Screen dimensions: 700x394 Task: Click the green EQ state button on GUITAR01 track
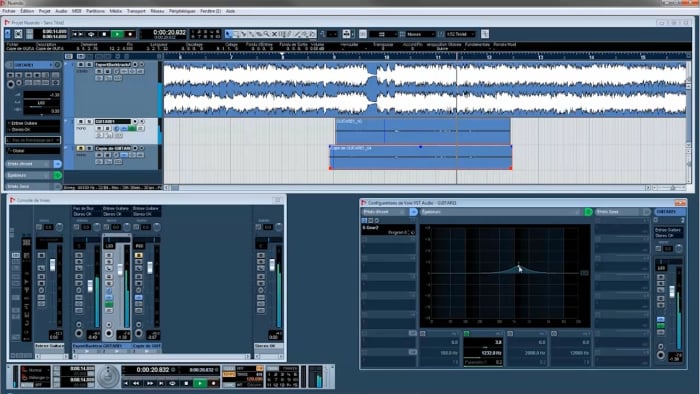tap(132, 129)
